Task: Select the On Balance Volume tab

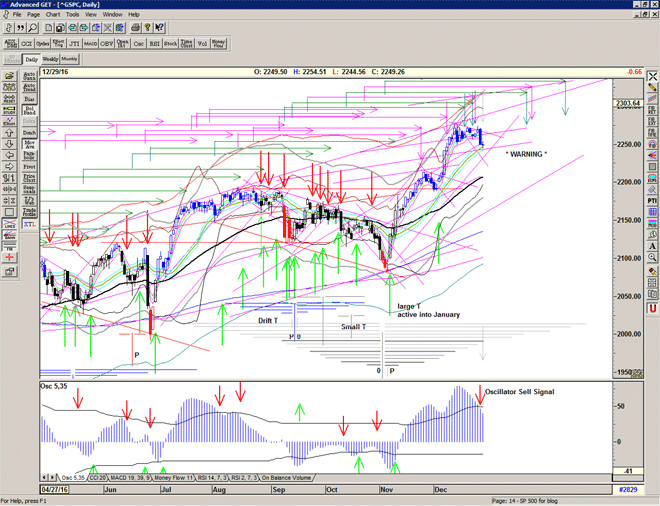Action: tap(292, 479)
